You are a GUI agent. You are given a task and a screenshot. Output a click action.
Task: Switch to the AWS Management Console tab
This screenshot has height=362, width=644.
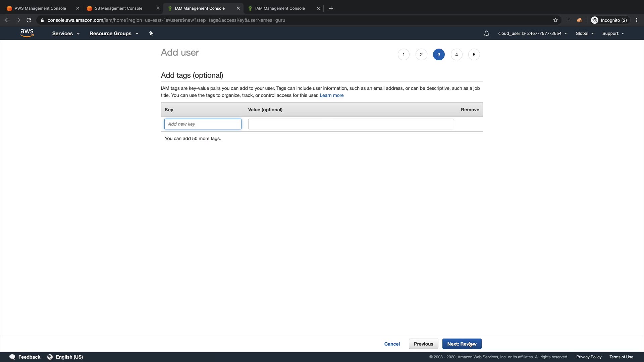pyautogui.click(x=40, y=8)
